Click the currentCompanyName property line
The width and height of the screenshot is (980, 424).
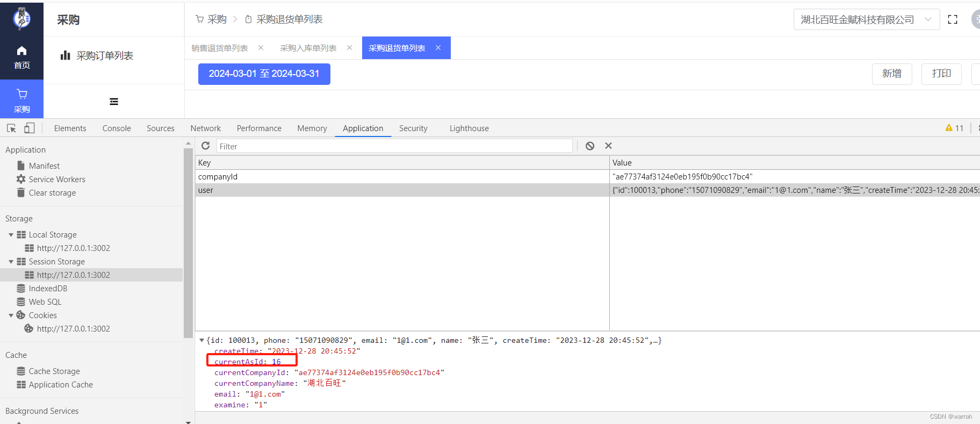click(x=280, y=383)
